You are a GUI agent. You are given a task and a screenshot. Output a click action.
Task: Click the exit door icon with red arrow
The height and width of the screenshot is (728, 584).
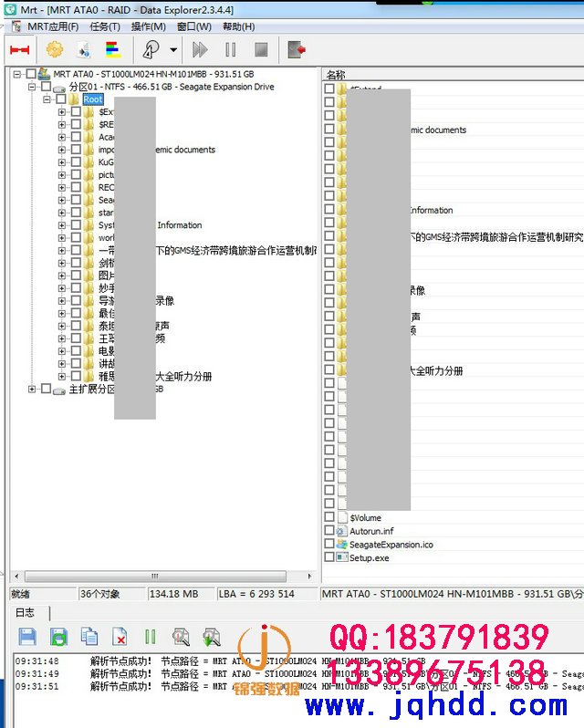coord(297,49)
